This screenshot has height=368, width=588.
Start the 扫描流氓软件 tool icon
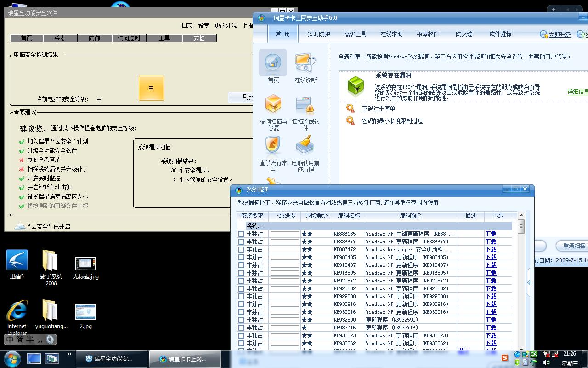tap(305, 105)
